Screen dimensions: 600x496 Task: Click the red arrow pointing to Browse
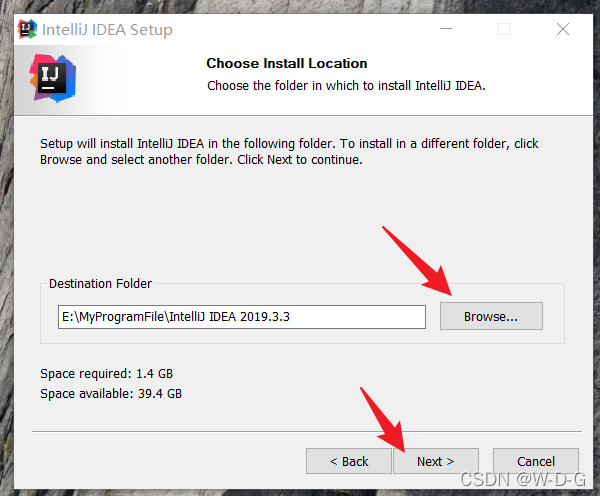click(418, 261)
